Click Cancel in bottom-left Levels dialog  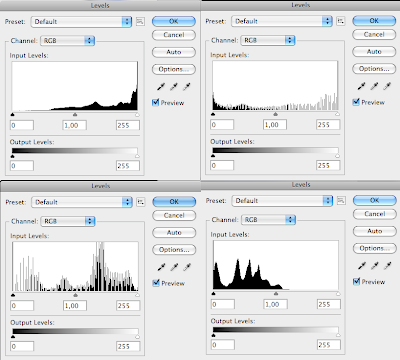[174, 216]
